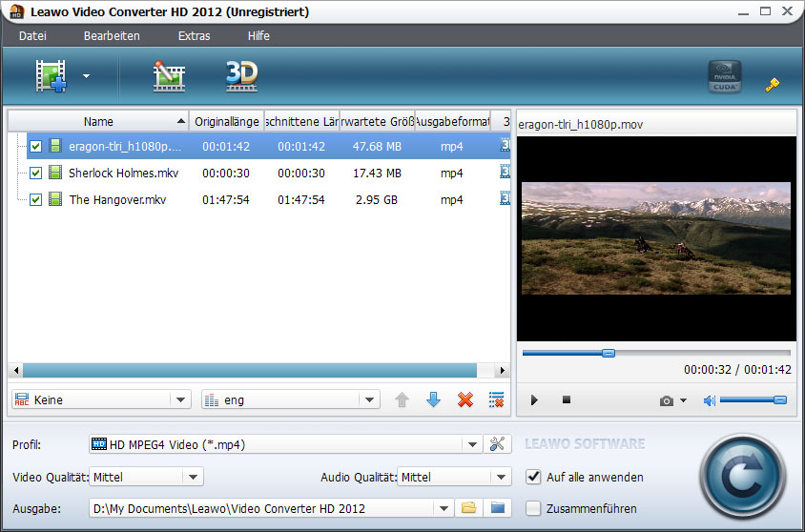Viewport: 805px width, 532px height.
Task: Click the film icon of eragon-tlri_h1080p
Action: click(55, 146)
